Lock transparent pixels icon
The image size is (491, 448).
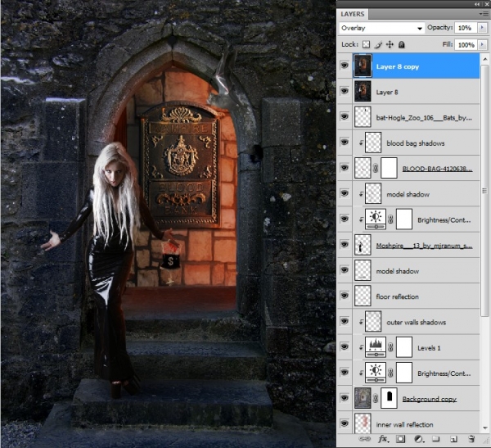(x=366, y=44)
